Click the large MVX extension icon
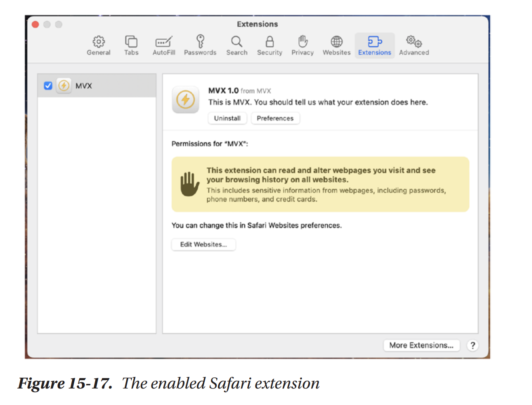 [x=186, y=99]
